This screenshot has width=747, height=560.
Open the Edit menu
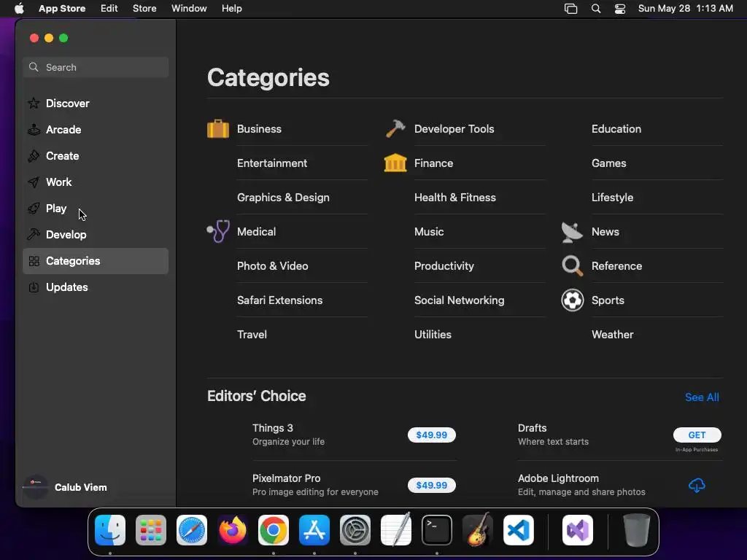point(109,9)
